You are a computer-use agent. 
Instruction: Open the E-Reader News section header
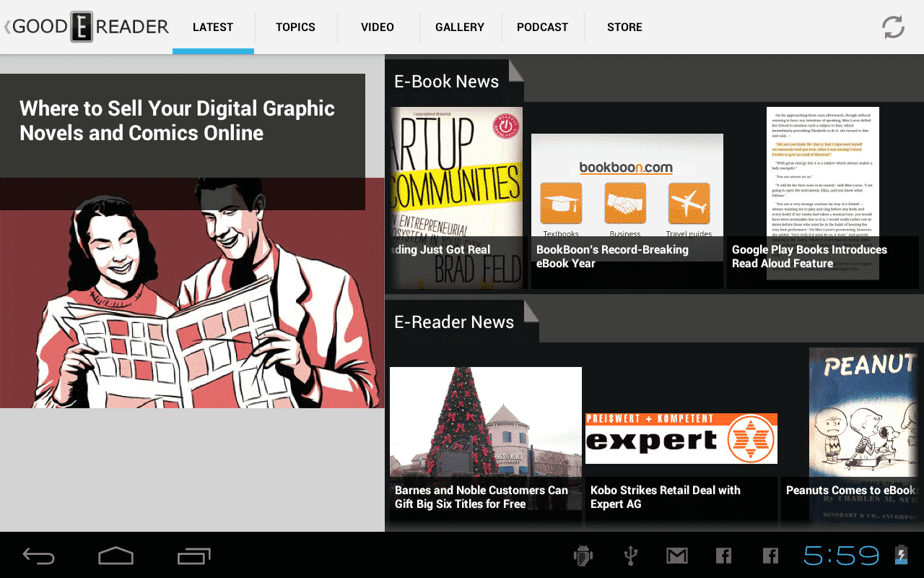pos(454,322)
